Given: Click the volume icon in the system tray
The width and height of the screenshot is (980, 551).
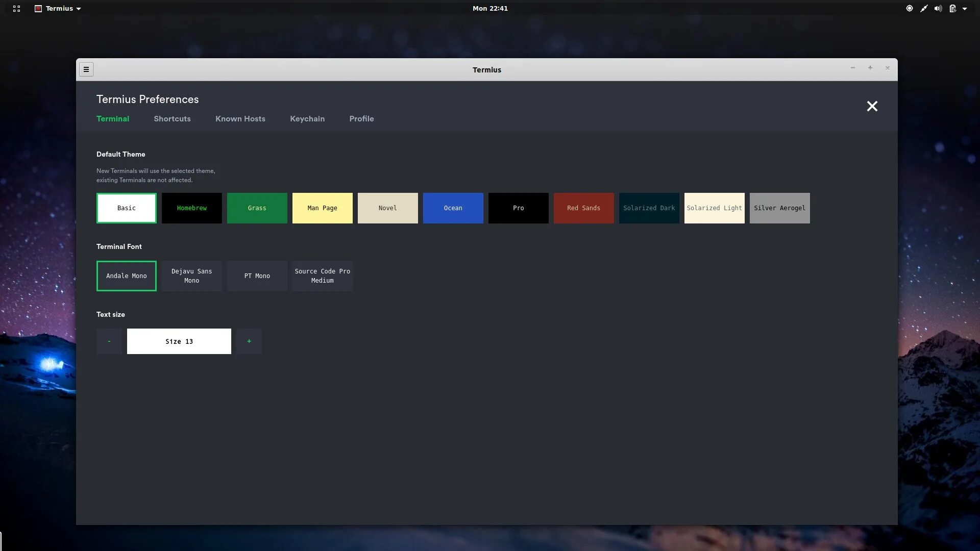Looking at the screenshot, I should coord(938,9).
